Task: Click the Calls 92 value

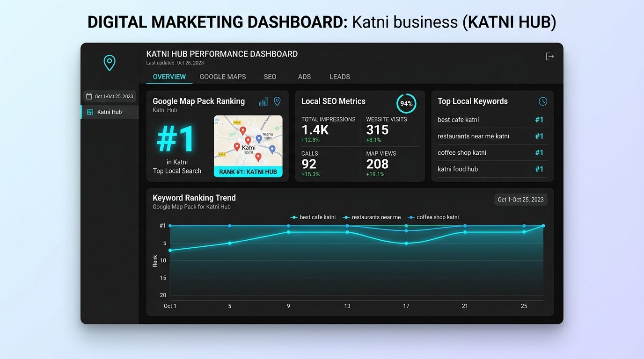Action: (309, 164)
